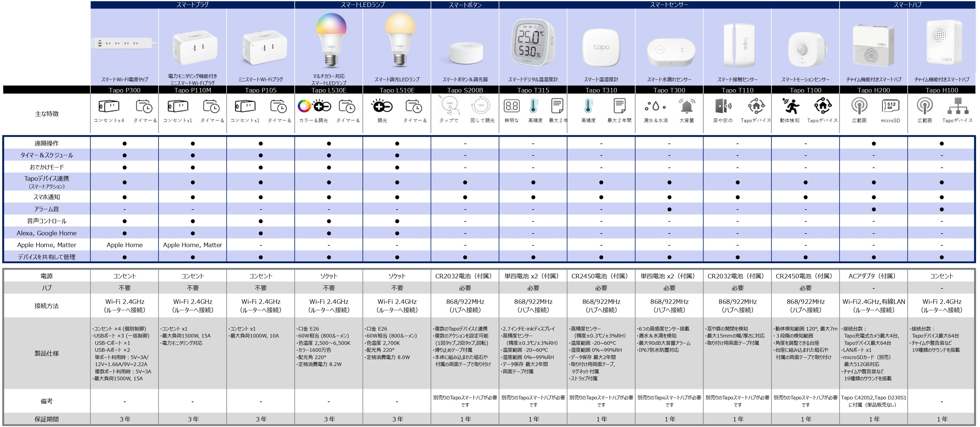980x427 pixels.
Task: Click the Tapo H100 model name
Action: pos(941,90)
